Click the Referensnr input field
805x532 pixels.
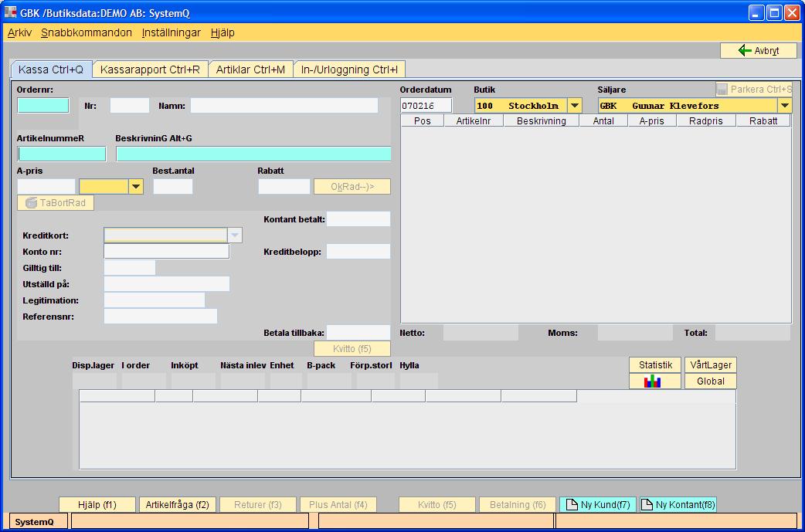pyautogui.click(x=161, y=317)
